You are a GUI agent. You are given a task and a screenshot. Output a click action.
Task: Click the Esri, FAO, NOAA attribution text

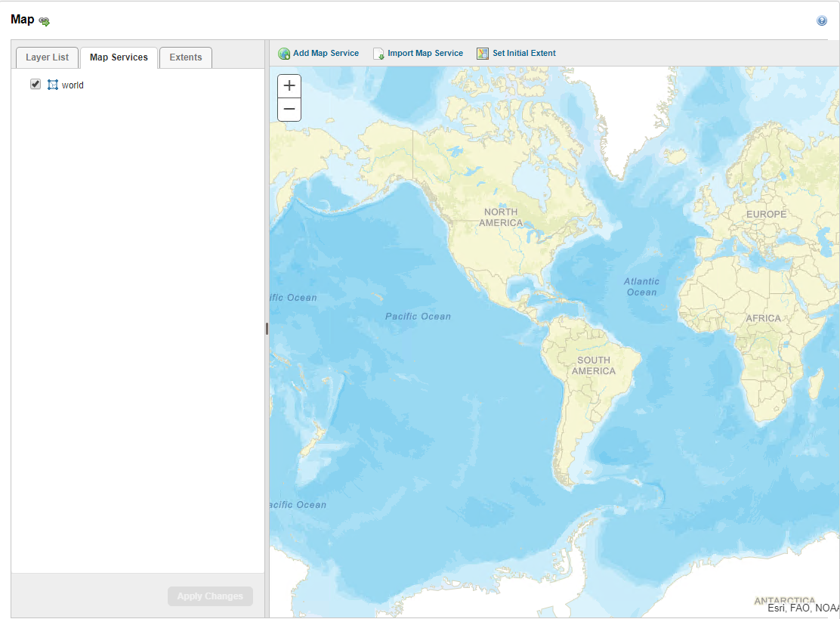click(804, 608)
